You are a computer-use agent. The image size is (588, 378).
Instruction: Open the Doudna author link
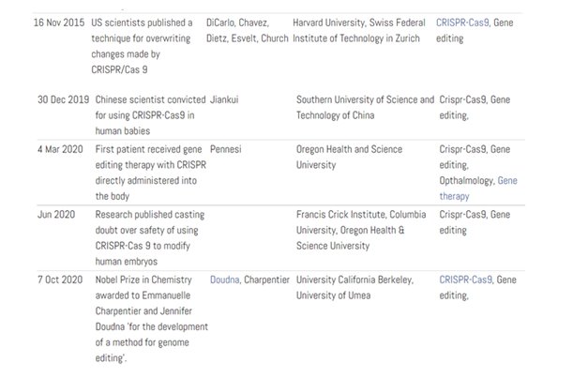pyautogui.click(x=224, y=280)
